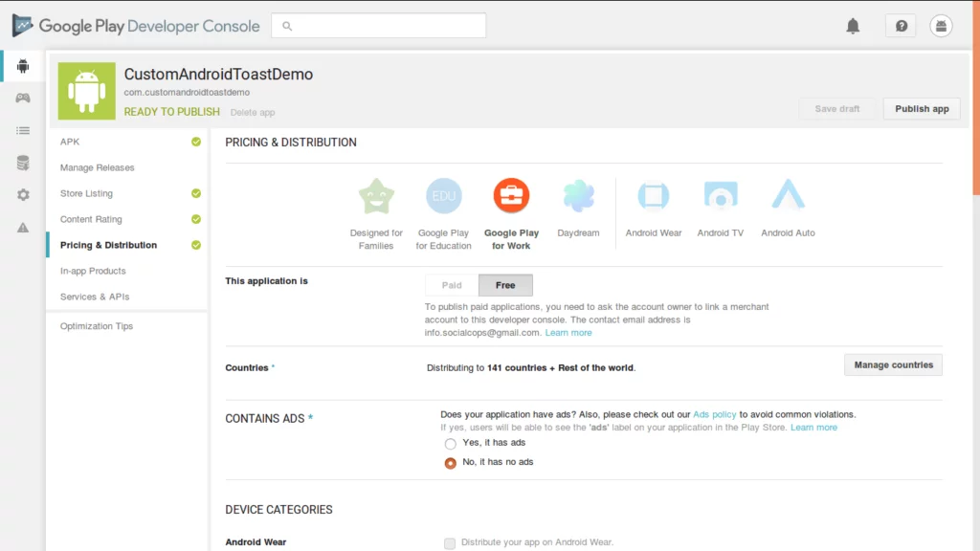Image resolution: width=980 pixels, height=551 pixels.
Task: Select the Designed for Families program icon
Action: [376, 195]
